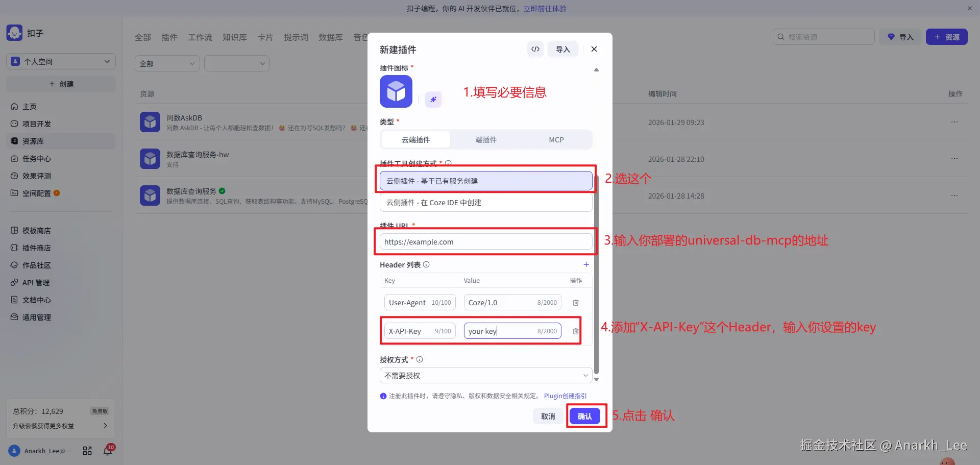Open the 立即前往体验 banner link
This screenshot has height=465, width=980.
545,9
